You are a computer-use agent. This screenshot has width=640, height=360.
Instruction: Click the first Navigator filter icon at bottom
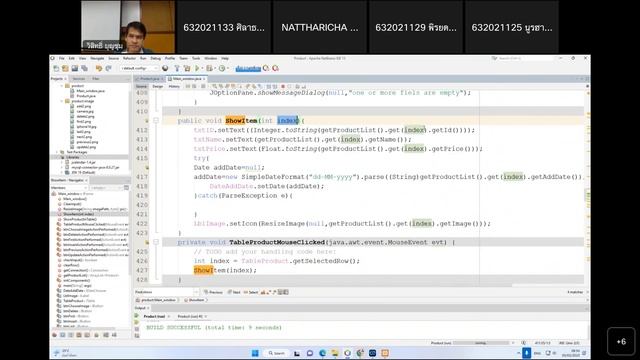point(54,335)
